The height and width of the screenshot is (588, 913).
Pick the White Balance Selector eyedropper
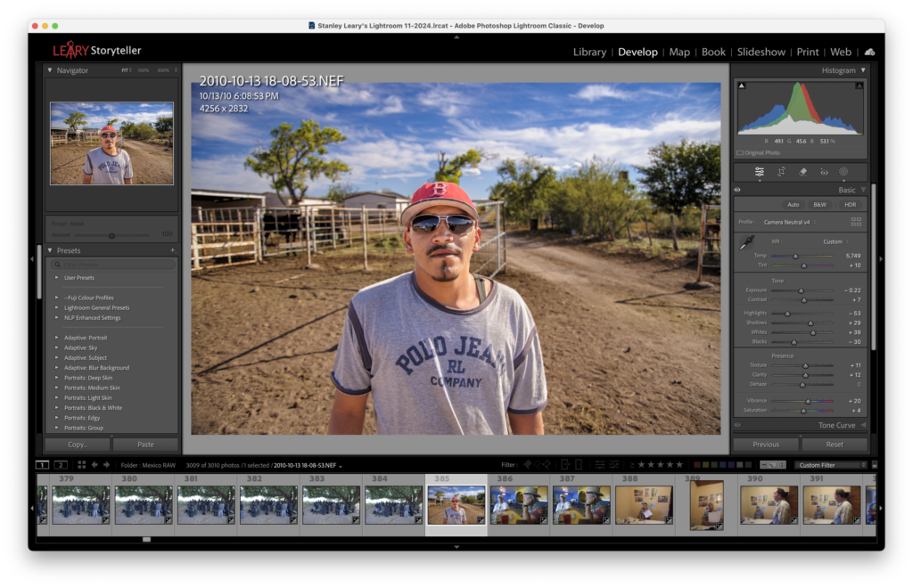point(746,242)
